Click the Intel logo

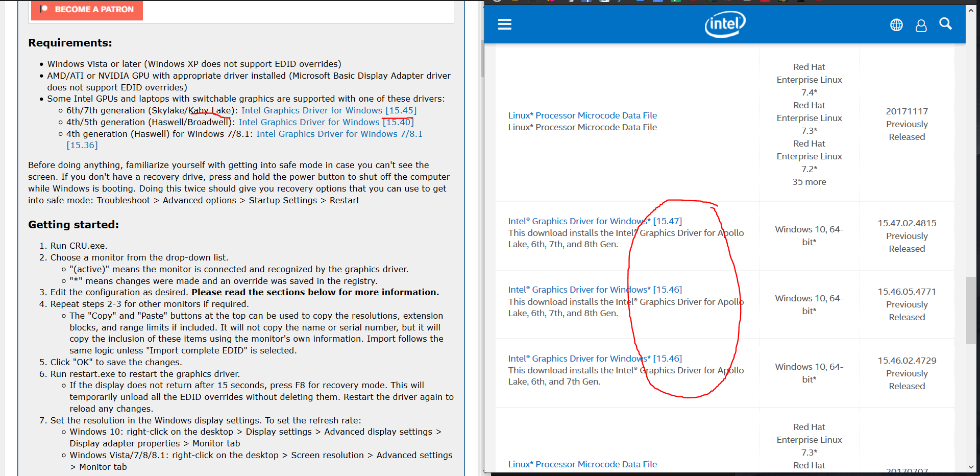pyautogui.click(x=725, y=24)
